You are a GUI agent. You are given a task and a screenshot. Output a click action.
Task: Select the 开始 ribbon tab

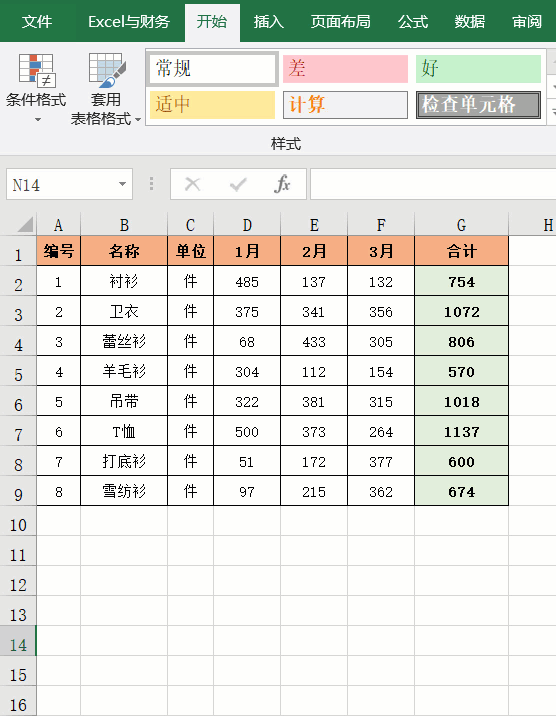pyautogui.click(x=212, y=21)
